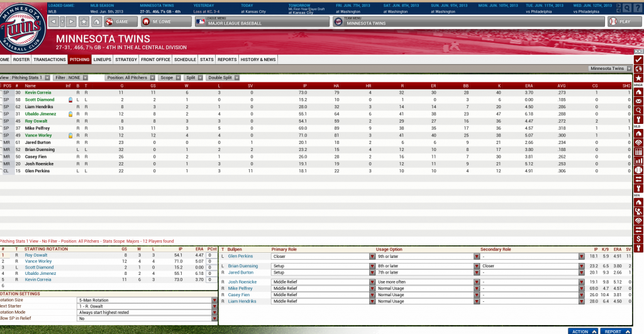Switch to the Lineups tab
Screen dimensions: 644x334
(x=102, y=59)
